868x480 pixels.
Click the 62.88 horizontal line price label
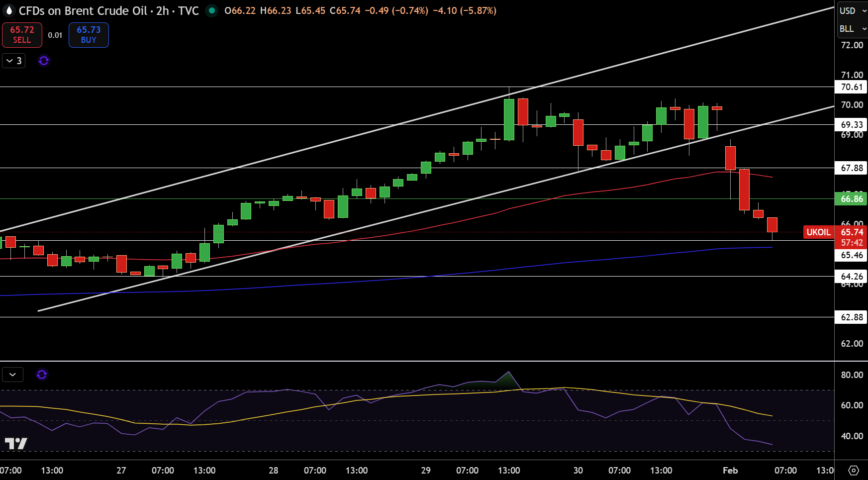(x=851, y=317)
